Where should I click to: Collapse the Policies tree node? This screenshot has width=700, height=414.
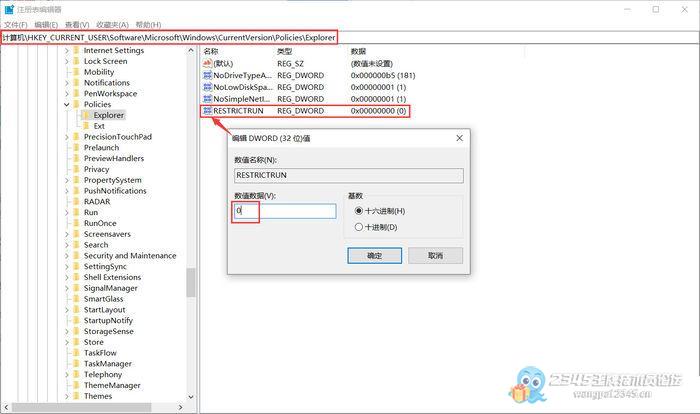click(67, 105)
